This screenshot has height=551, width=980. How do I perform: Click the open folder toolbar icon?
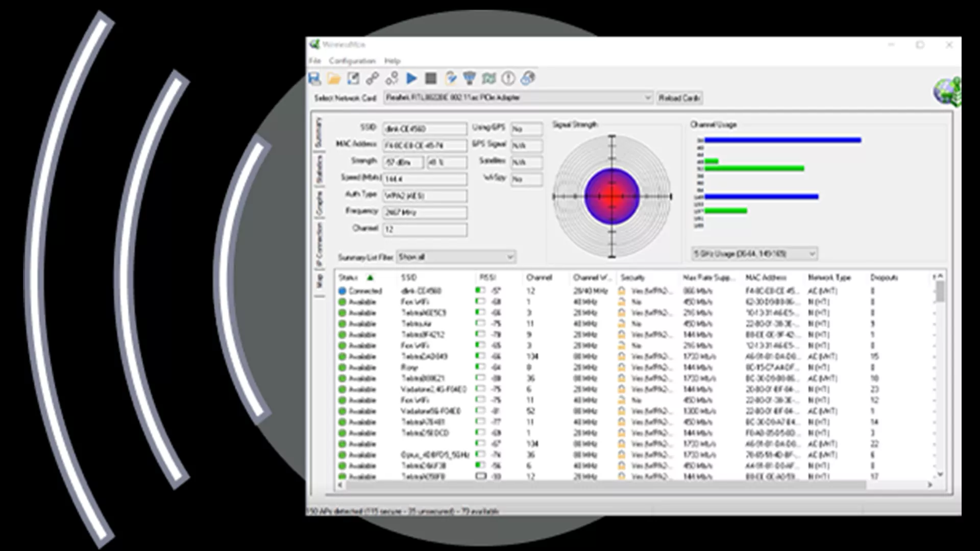point(334,78)
